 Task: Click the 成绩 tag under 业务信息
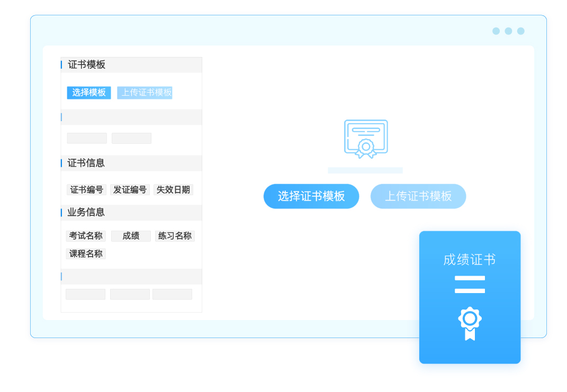[131, 236]
